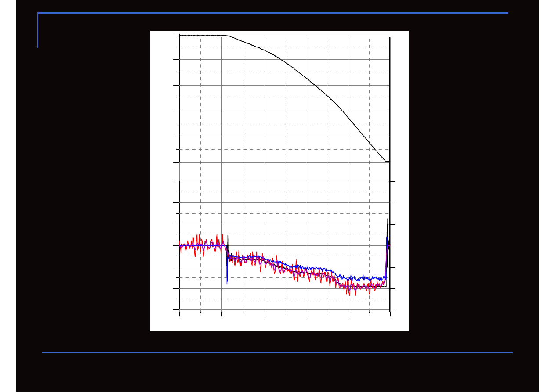
Task: Click the blue horizontal line at slide top
Action: point(272,13)
